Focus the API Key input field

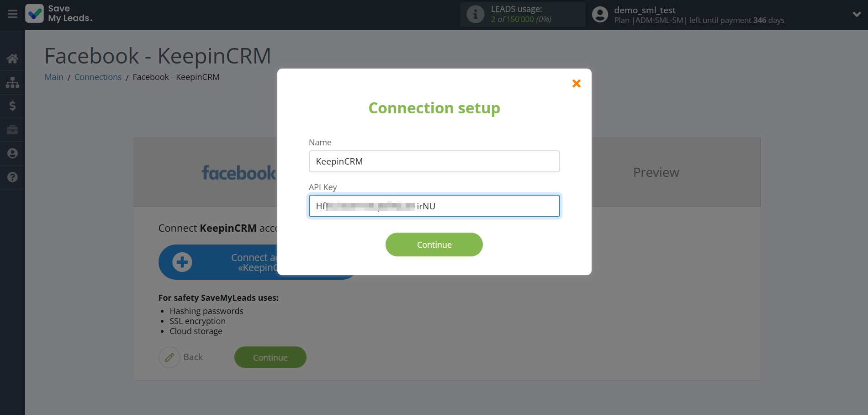434,206
